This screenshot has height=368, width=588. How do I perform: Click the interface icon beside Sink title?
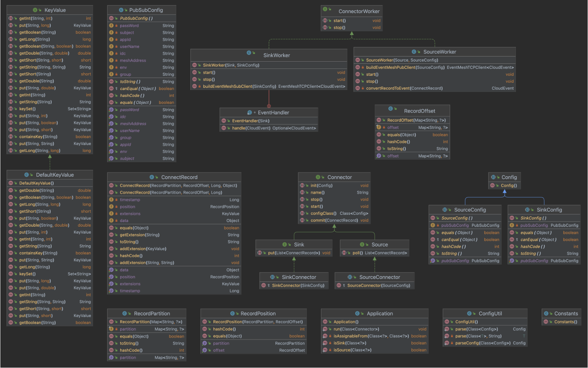(x=285, y=244)
